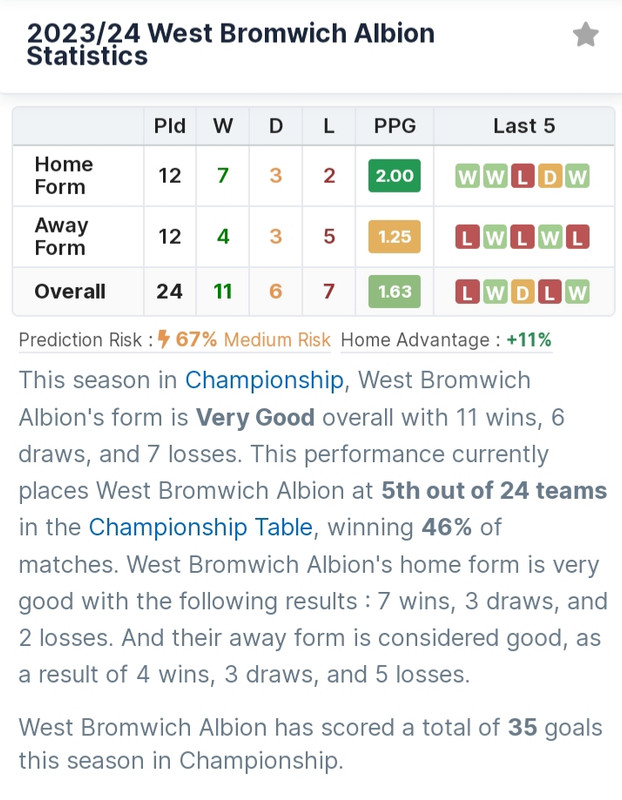Select the Last 5 column header

(x=524, y=126)
